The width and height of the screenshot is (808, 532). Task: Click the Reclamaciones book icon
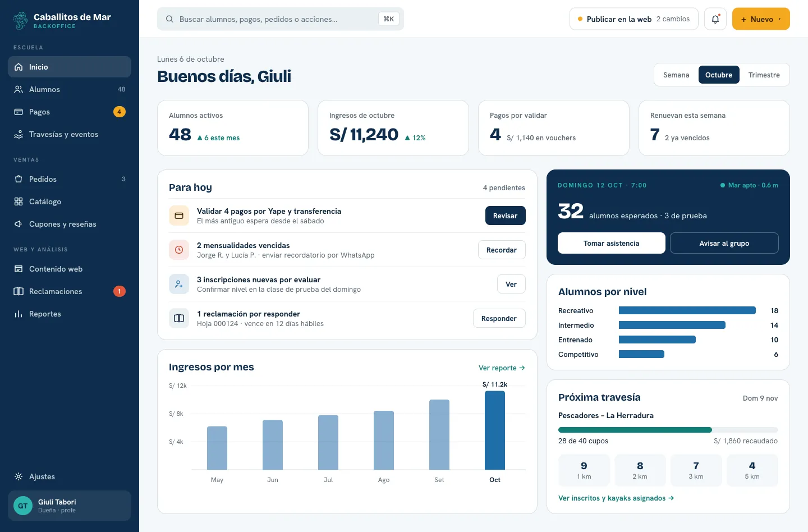(x=19, y=291)
